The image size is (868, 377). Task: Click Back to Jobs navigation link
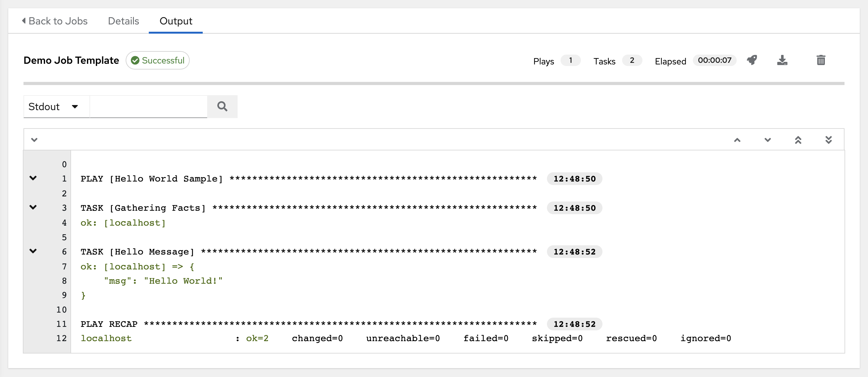pos(56,20)
